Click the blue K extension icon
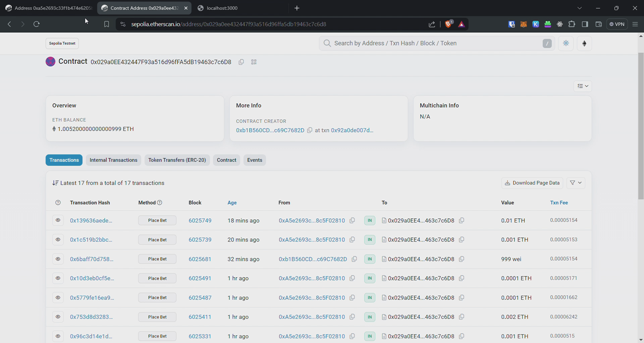 (536, 24)
